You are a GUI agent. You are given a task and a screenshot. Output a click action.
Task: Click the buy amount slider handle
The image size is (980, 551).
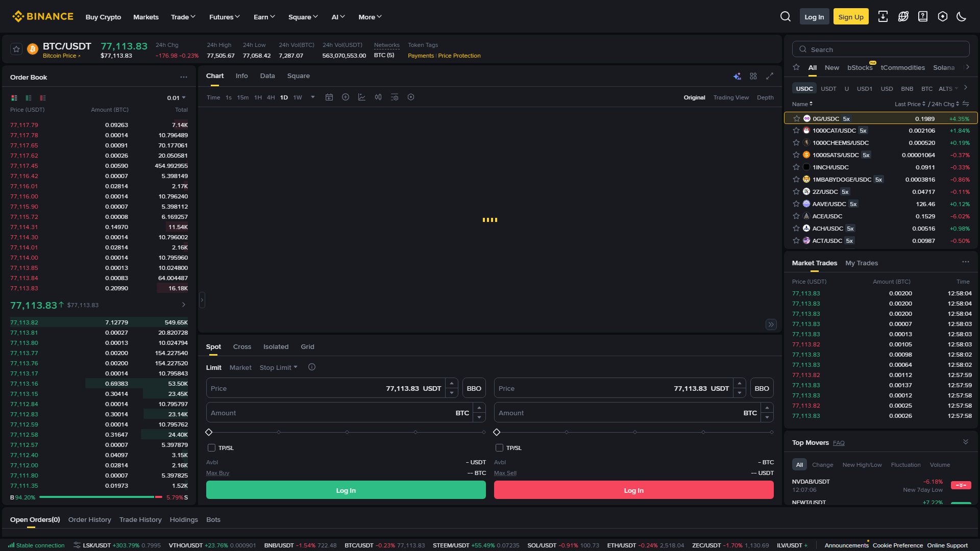pos(209,432)
